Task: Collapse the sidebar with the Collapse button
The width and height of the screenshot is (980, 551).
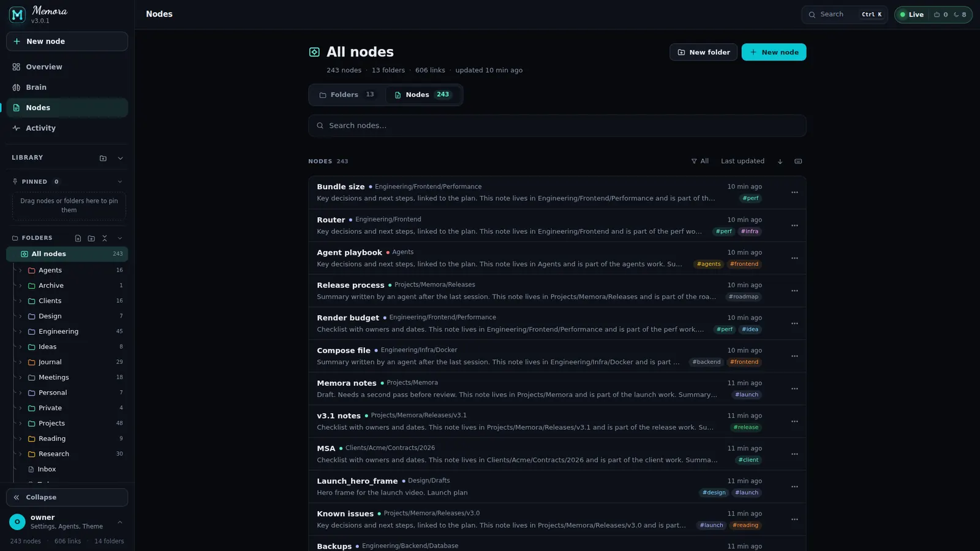Action: coord(67,497)
